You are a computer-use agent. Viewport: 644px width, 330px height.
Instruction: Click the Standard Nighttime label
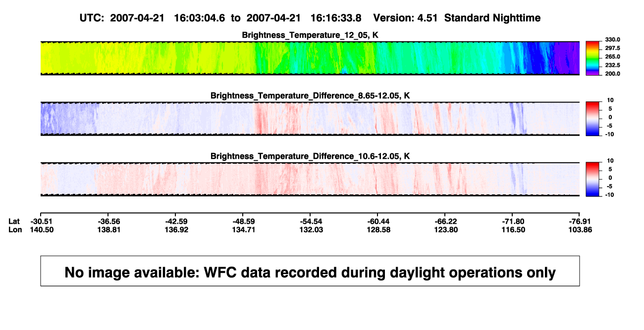[x=492, y=18]
